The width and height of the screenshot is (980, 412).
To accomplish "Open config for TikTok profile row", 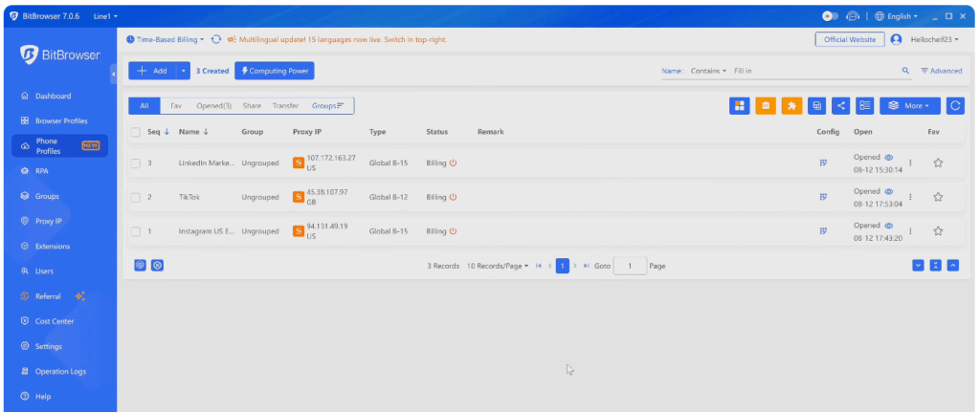I will pyautogui.click(x=823, y=197).
